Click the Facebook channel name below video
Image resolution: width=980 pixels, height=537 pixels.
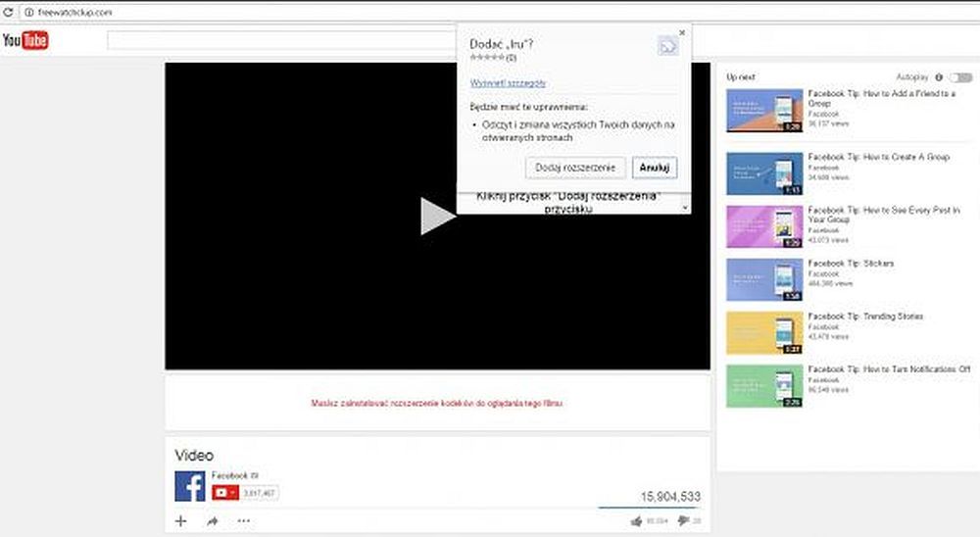pos(230,475)
